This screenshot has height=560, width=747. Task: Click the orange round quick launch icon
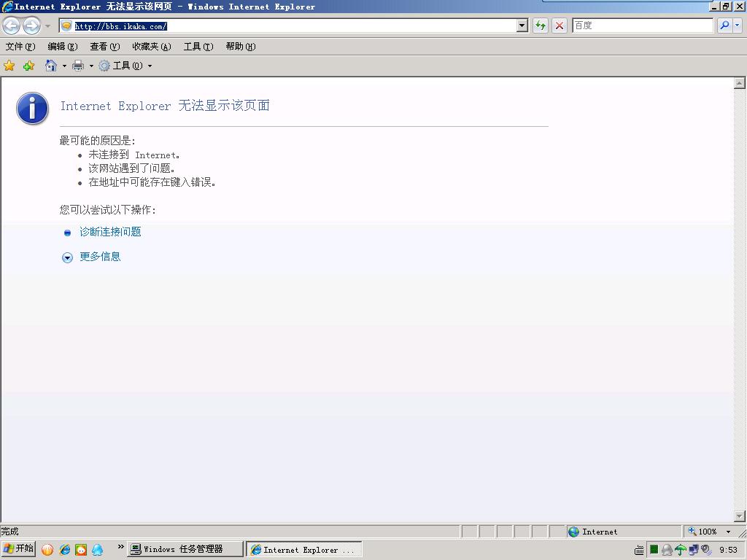(47, 550)
